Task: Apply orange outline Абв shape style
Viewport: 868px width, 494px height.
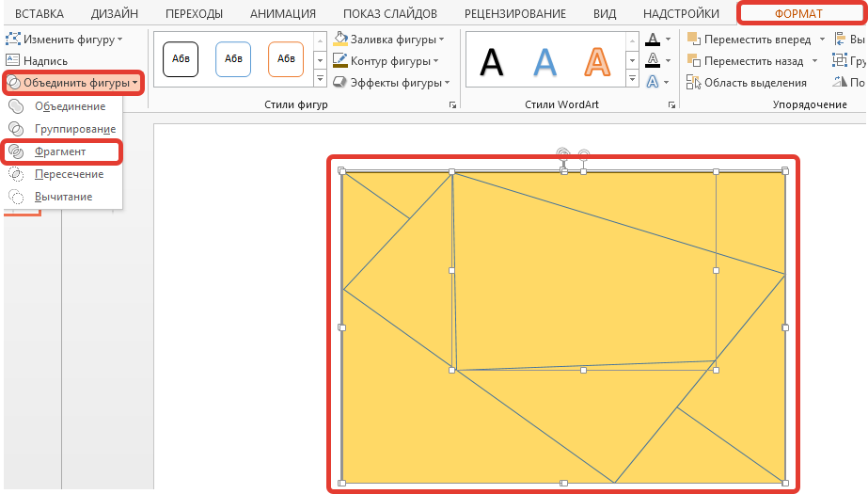Action: coord(286,58)
